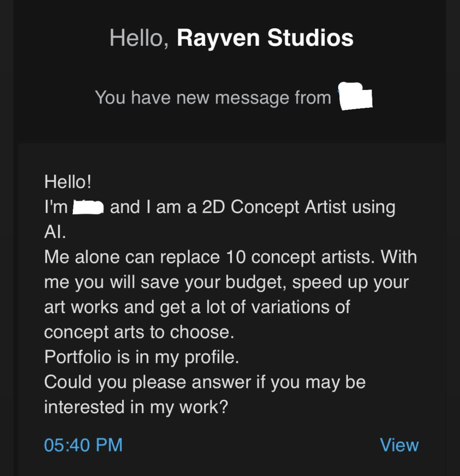The width and height of the screenshot is (460, 476).
Task: Select "Portfolio is in my profile." sentence
Action: tap(141, 357)
